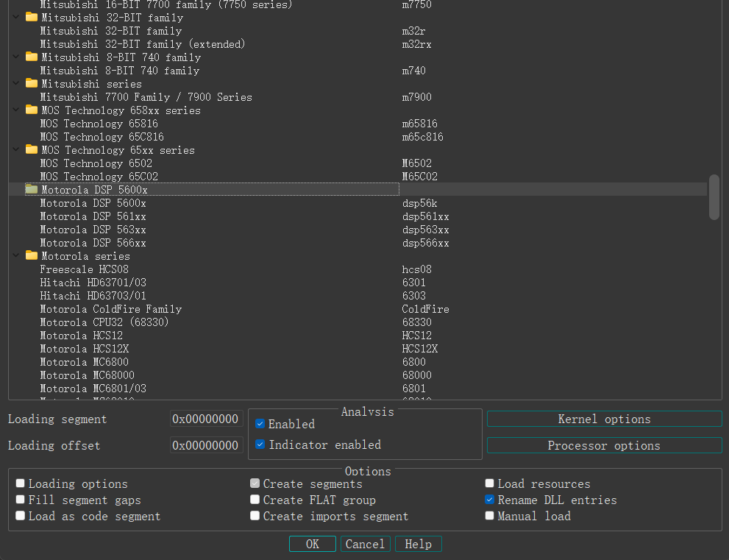Select Hitachi HD63701/03 processor

pos(358,283)
